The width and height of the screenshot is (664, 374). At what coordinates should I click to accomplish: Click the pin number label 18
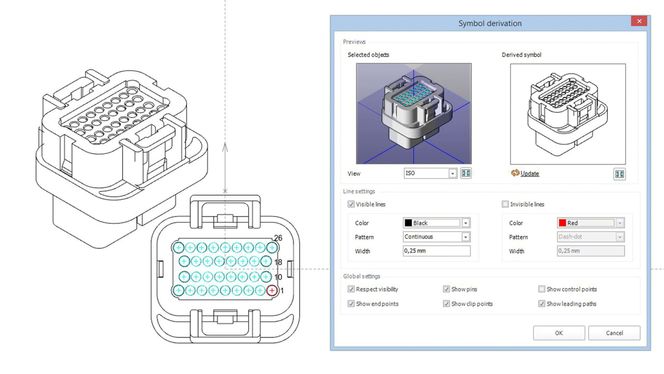tap(278, 262)
